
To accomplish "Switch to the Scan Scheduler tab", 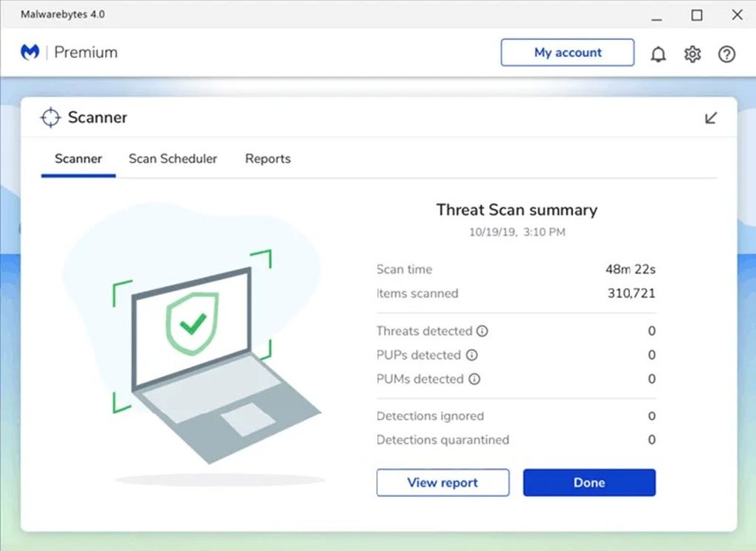I will (x=173, y=158).
